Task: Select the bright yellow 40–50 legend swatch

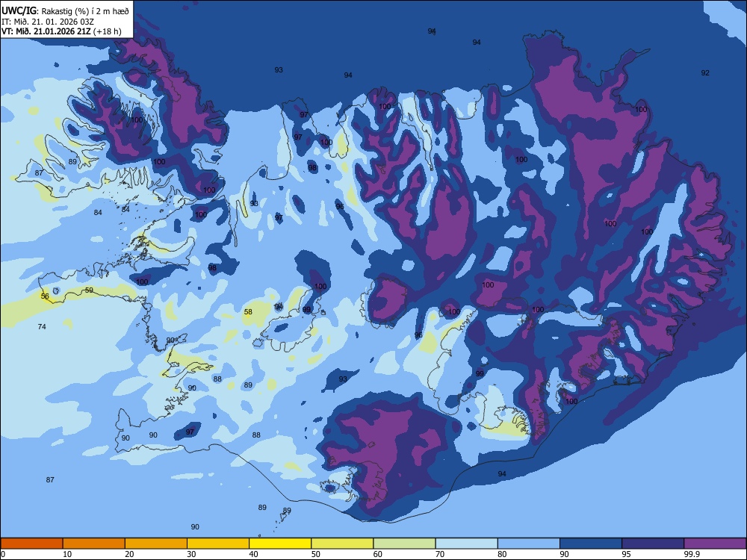Action: tap(280, 544)
